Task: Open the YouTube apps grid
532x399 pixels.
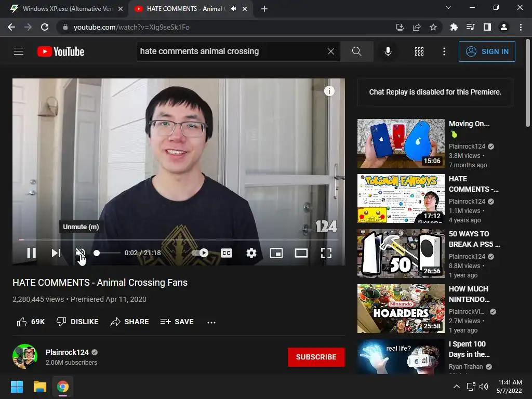Action: (x=419, y=51)
